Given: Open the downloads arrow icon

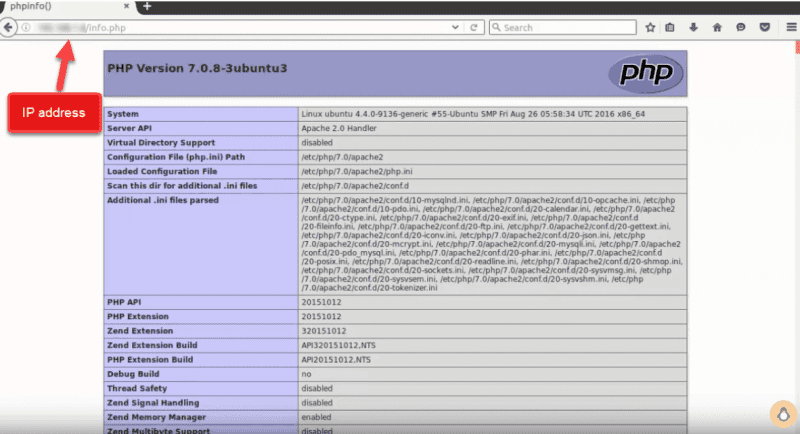Looking at the screenshot, I should click(x=694, y=28).
